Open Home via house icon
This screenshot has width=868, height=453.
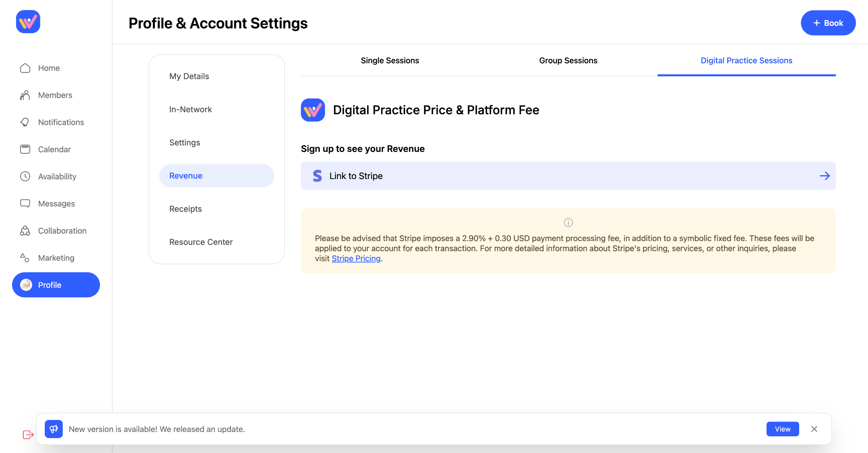(x=25, y=68)
